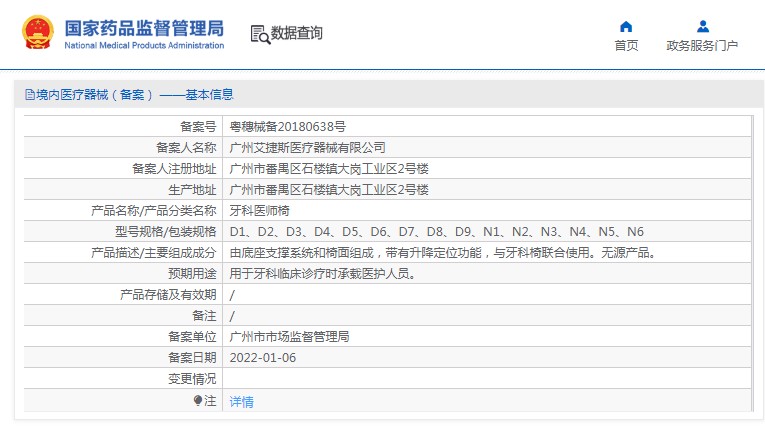The height and width of the screenshot is (427, 765).
Task: Click the 备案日期 label
Action: click(192, 358)
